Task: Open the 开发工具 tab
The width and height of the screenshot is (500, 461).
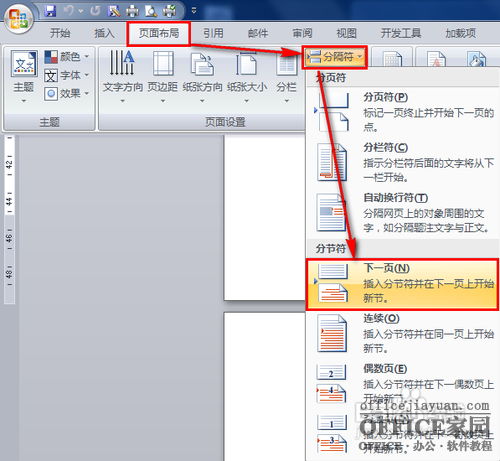Action: tap(401, 33)
